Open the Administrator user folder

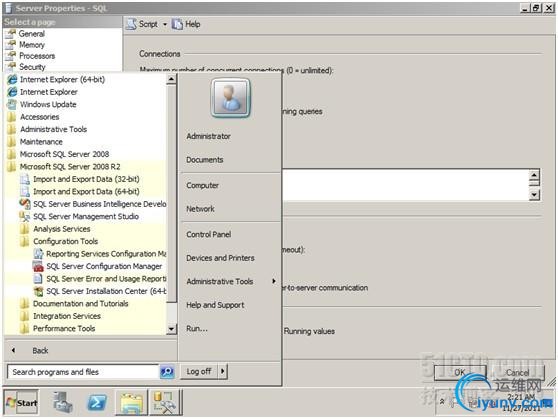[209, 136]
